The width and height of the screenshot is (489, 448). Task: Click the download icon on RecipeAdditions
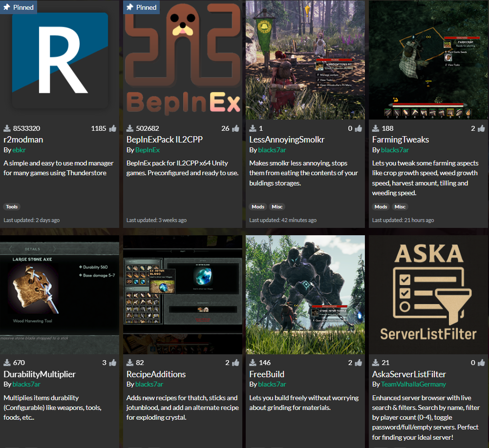point(130,363)
